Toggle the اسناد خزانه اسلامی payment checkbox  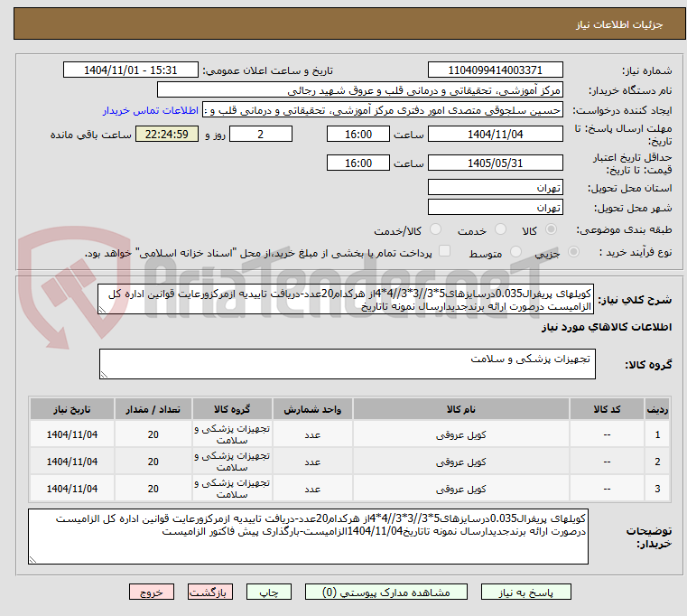[x=444, y=251]
